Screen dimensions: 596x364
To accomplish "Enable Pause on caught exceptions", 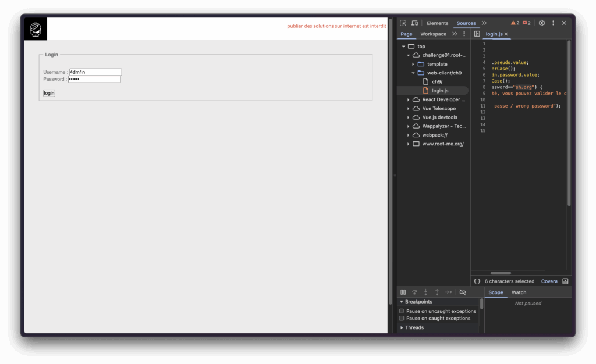I will coord(402,319).
